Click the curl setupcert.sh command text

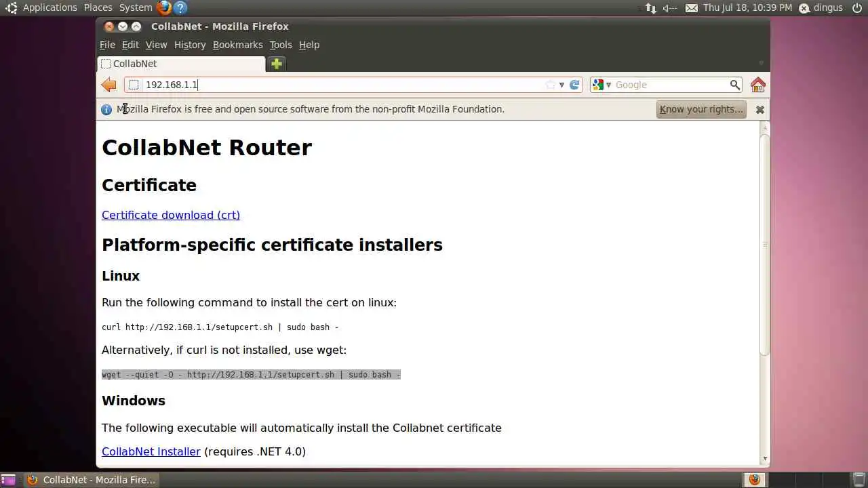click(x=220, y=327)
